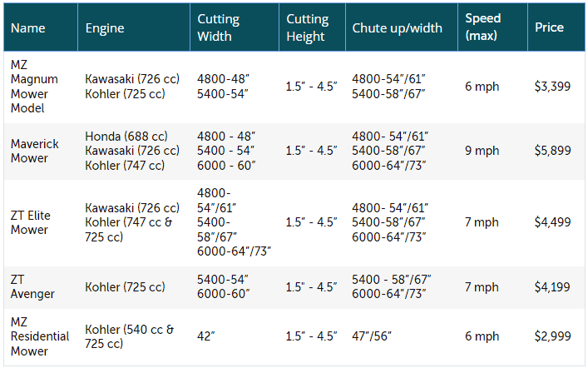Click the "Maverick Mower" name cell

coord(35,151)
